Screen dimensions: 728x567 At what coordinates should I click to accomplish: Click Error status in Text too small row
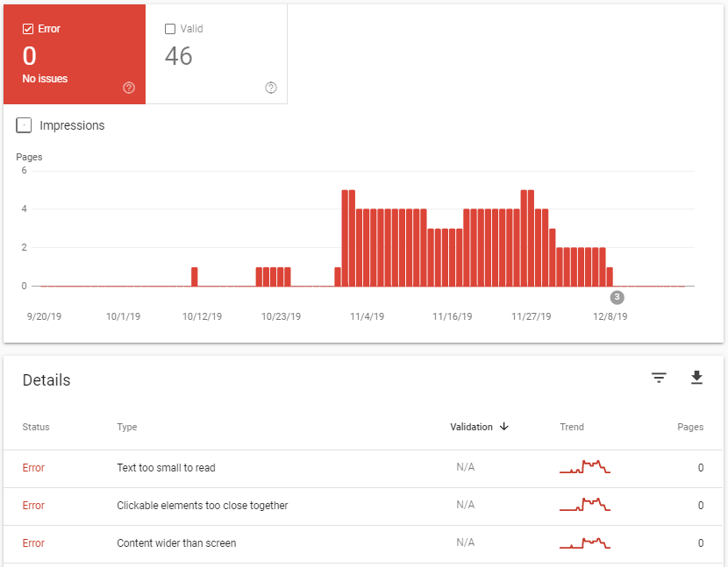click(33, 468)
